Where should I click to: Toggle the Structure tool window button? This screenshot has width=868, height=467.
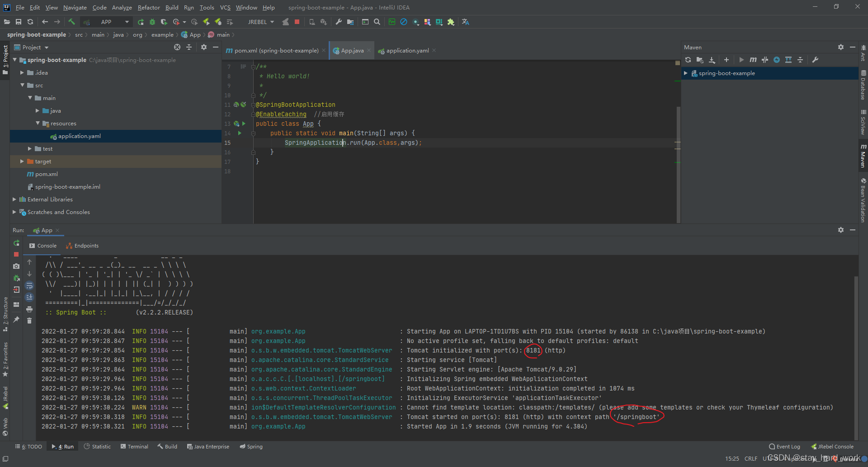click(5, 315)
